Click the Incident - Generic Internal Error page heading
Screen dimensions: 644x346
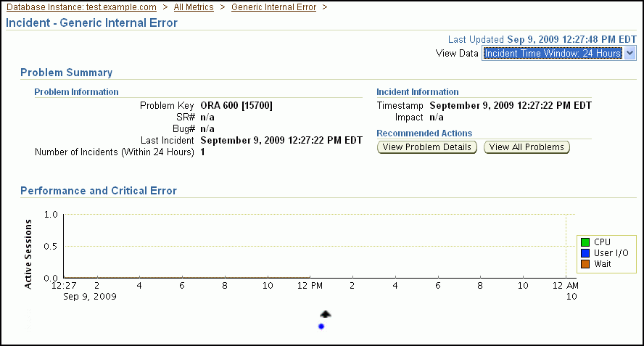click(x=91, y=22)
